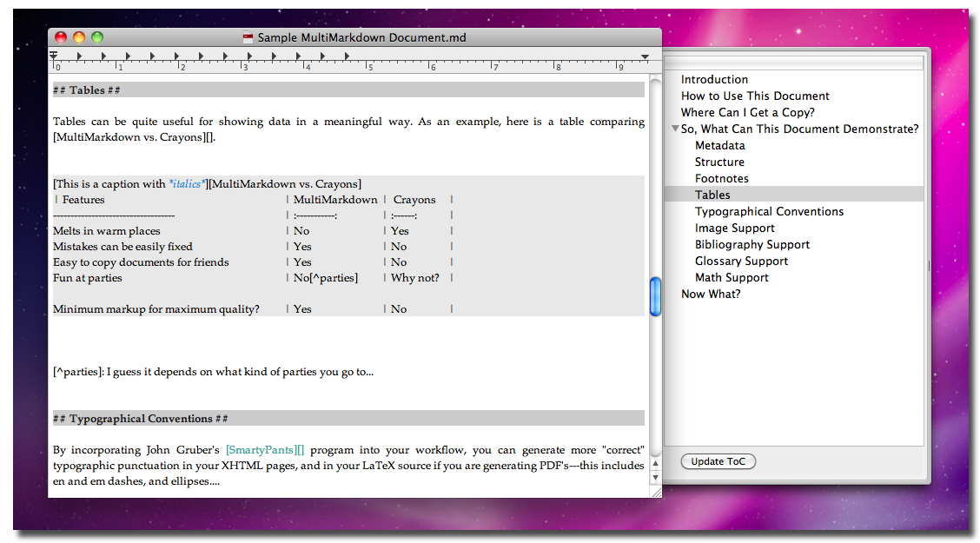Collapse the 'So, What Can This Document Demonstrate?' section
Image resolution: width=980 pixels, height=543 pixels.
675,128
